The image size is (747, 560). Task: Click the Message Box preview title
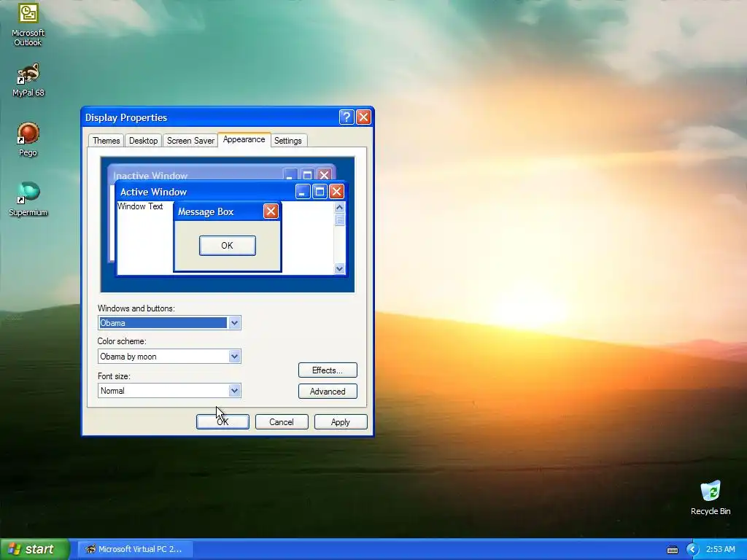(206, 212)
